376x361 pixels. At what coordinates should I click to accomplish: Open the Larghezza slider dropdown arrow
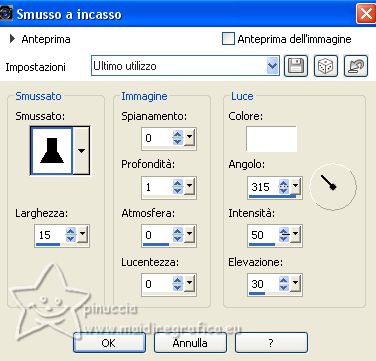tap(82, 235)
